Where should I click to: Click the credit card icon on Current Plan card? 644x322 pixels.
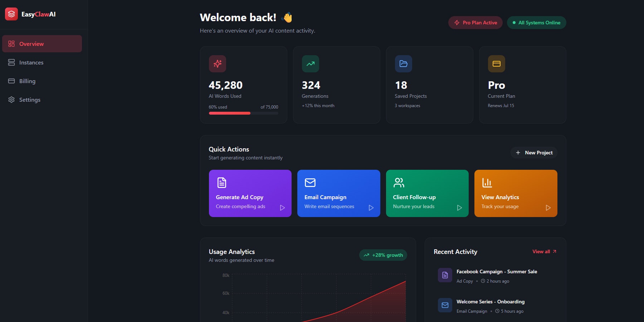497,64
